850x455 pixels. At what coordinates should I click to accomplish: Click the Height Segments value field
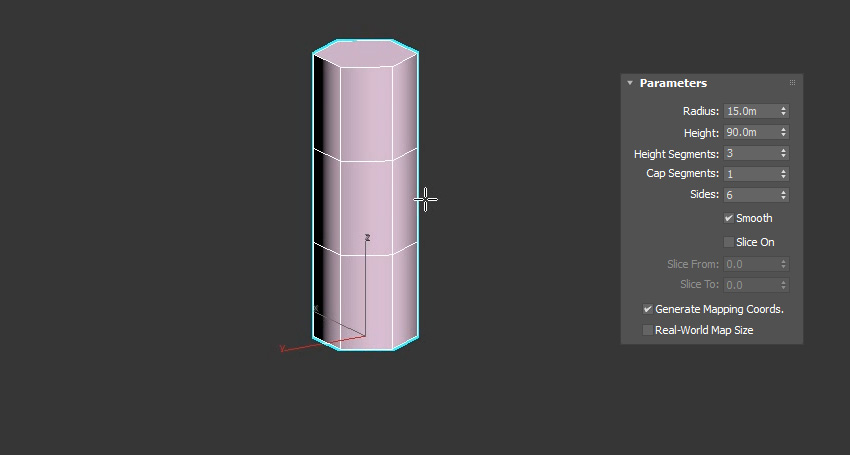(750, 153)
